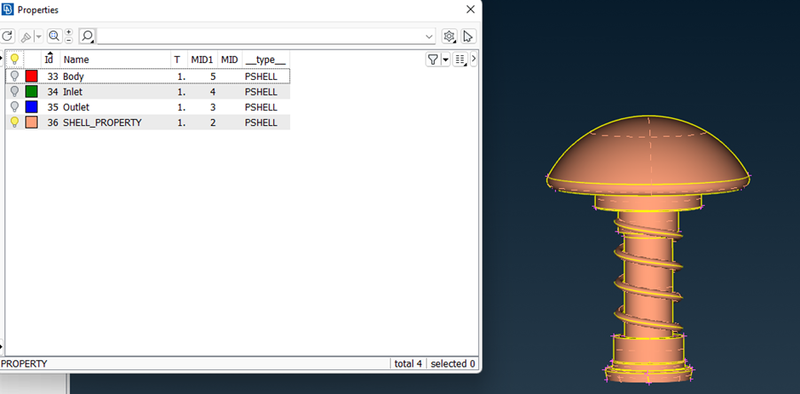The image size is (800, 394).
Task: Click the red color swatch of Body
Action: coord(32,76)
